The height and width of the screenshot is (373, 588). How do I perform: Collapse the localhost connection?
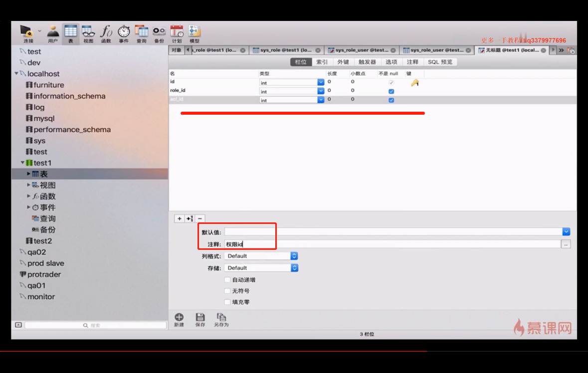(16, 73)
